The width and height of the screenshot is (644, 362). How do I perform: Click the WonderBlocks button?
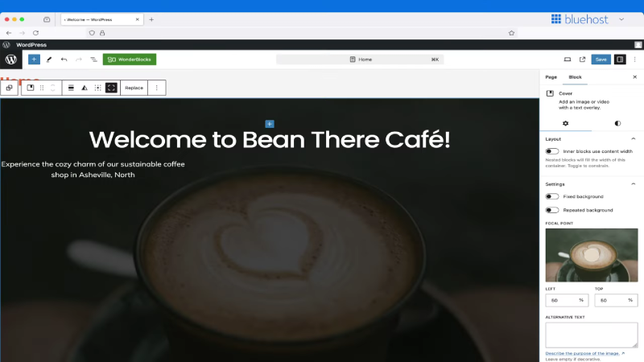click(x=130, y=60)
